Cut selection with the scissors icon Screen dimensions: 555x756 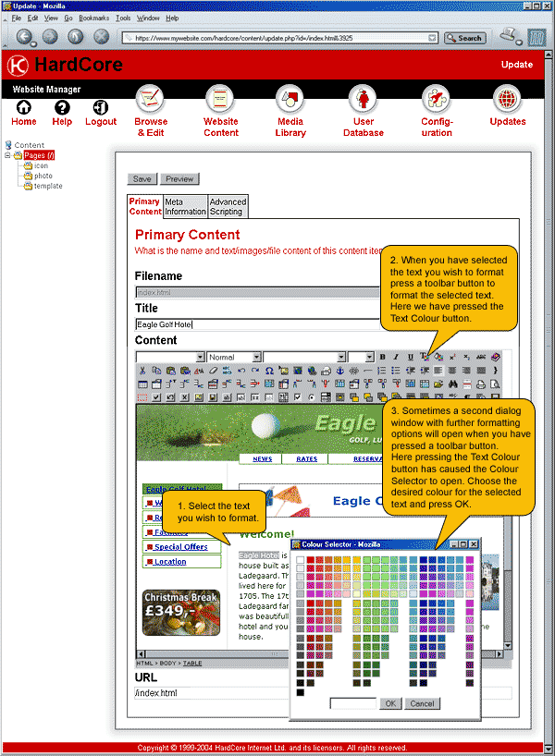tap(142, 371)
